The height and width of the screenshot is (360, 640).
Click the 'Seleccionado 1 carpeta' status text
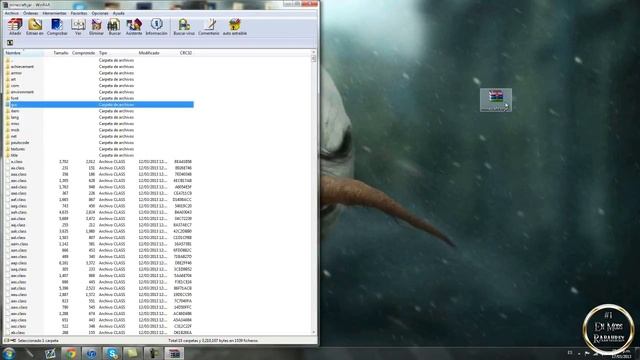[x=38, y=340]
